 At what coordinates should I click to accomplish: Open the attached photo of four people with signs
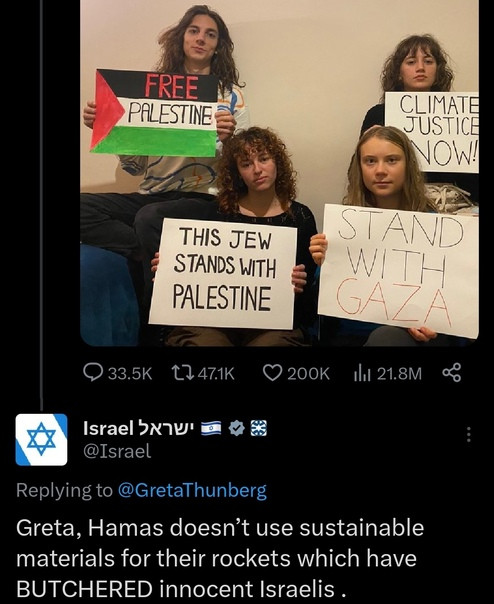click(279, 173)
